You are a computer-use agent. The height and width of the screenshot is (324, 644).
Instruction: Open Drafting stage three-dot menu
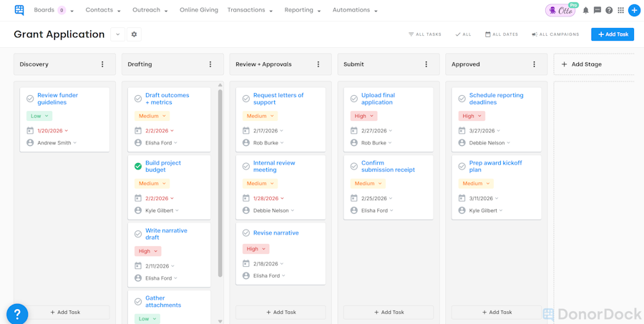coord(210,64)
